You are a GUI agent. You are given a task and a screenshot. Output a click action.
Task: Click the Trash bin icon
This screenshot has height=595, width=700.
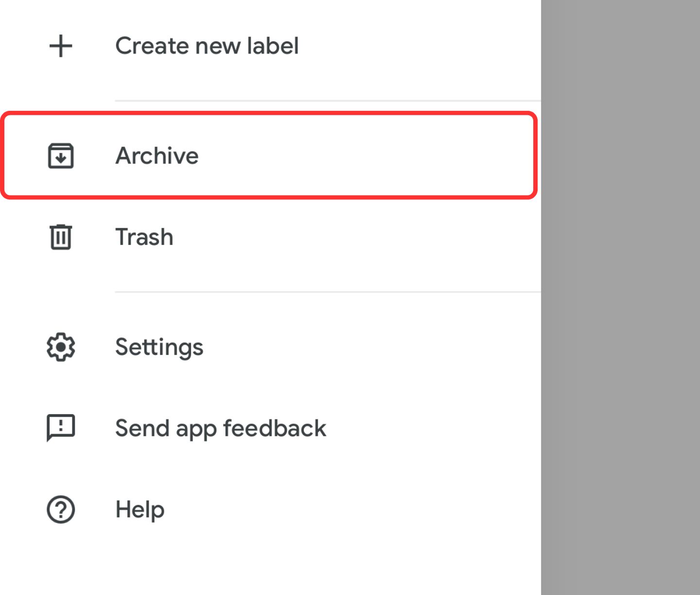[61, 237]
